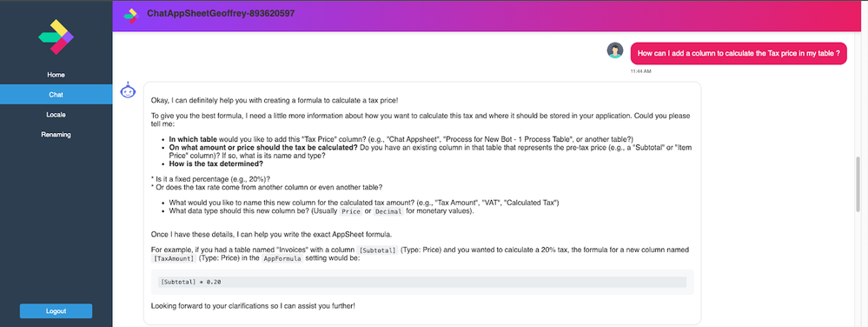
Task: Click the bold In which table text
Action: click(194, 139)
